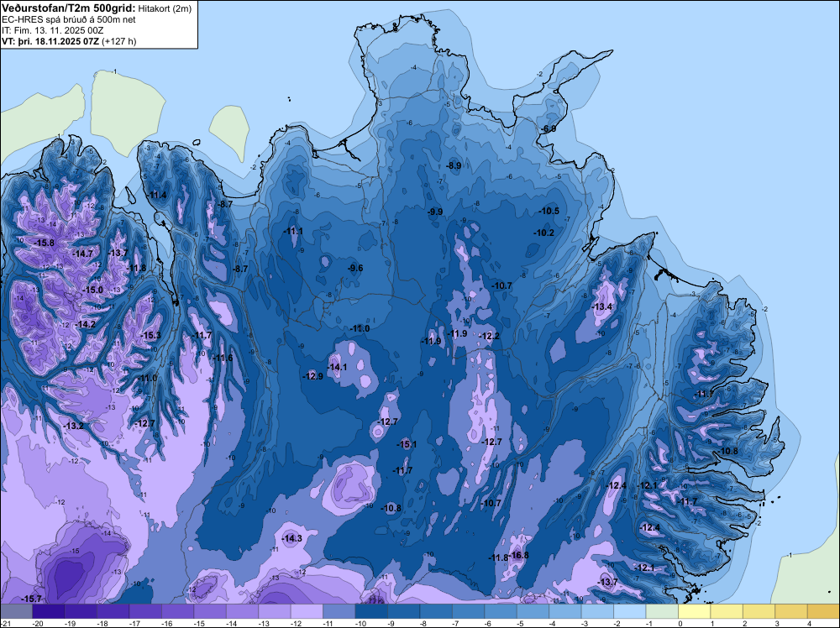
Task: Click the orange-yellow swatch at legend's right end
Action: click(x=824, y=611)
